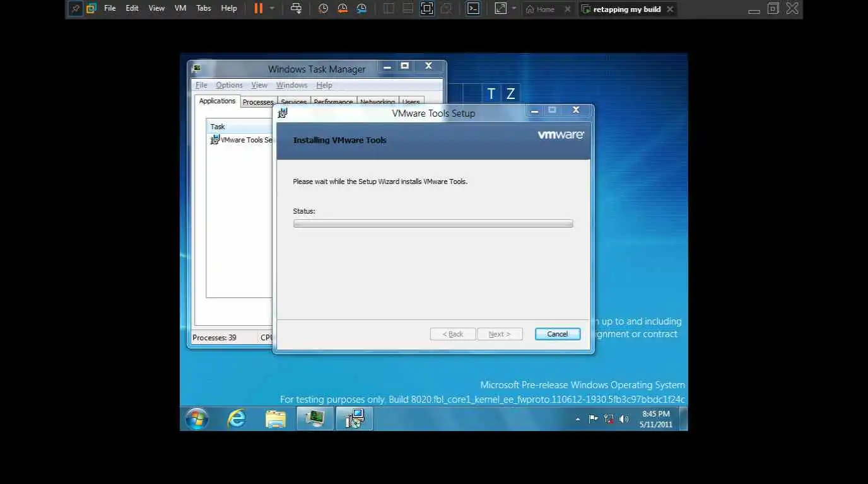Click the Task Manager title bar icon

197,69
